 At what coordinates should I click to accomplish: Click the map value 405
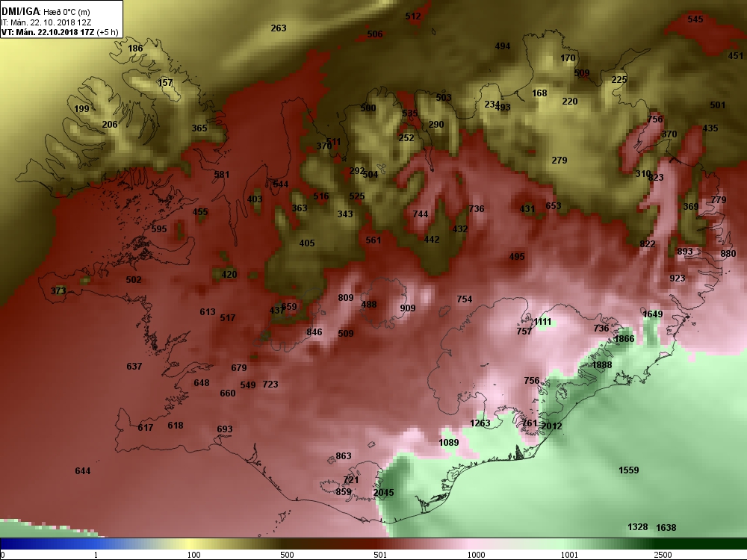click(307, 243)
